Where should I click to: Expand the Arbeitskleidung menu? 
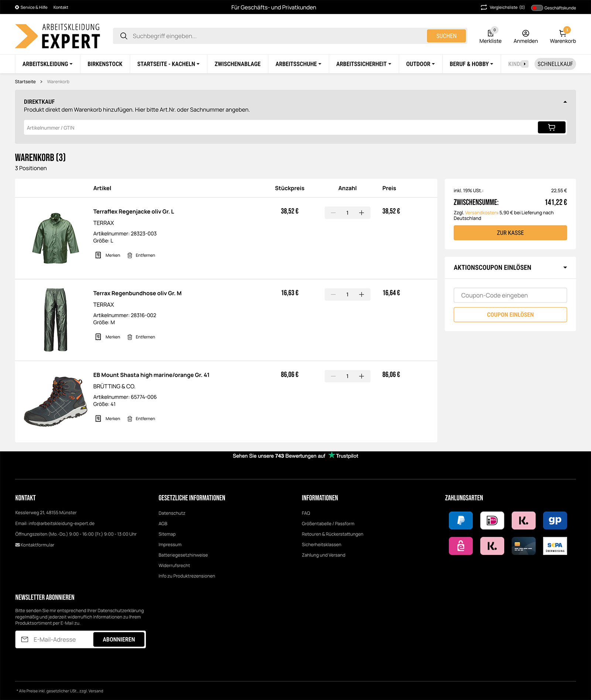pos(47,64)
